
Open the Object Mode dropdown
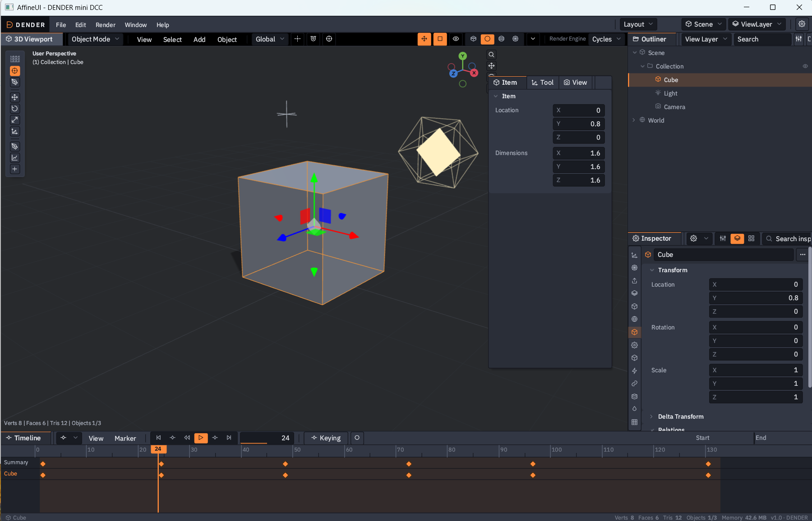point(95,39)
